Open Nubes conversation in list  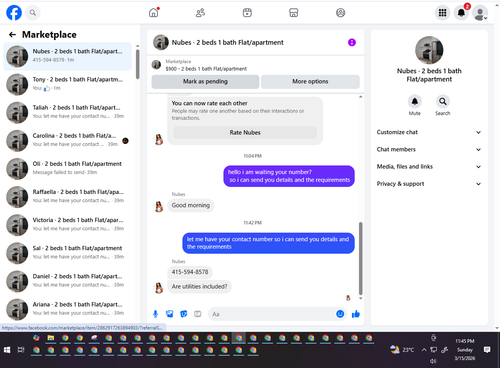(x=67, y=56)
